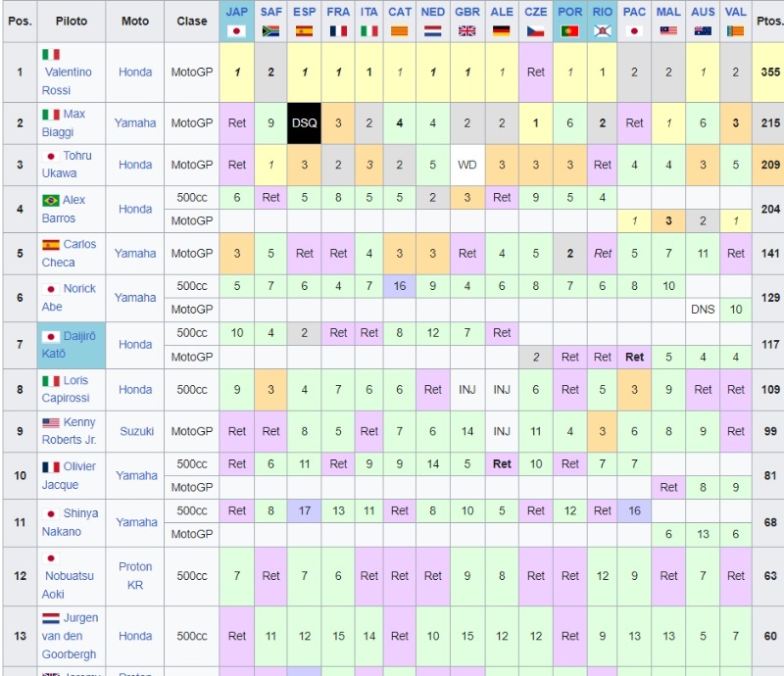
Task: Open Shinya Nakano rider link
Action: (x=70, y=522)
